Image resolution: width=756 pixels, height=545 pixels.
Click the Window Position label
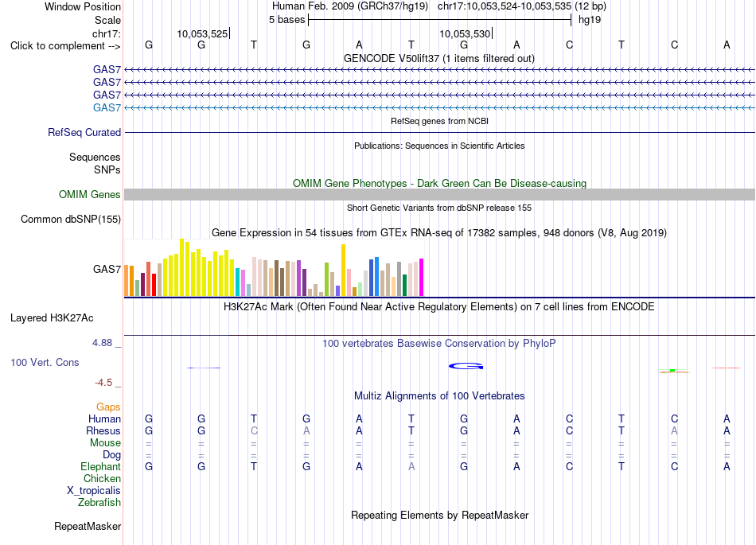coord(83,6)
